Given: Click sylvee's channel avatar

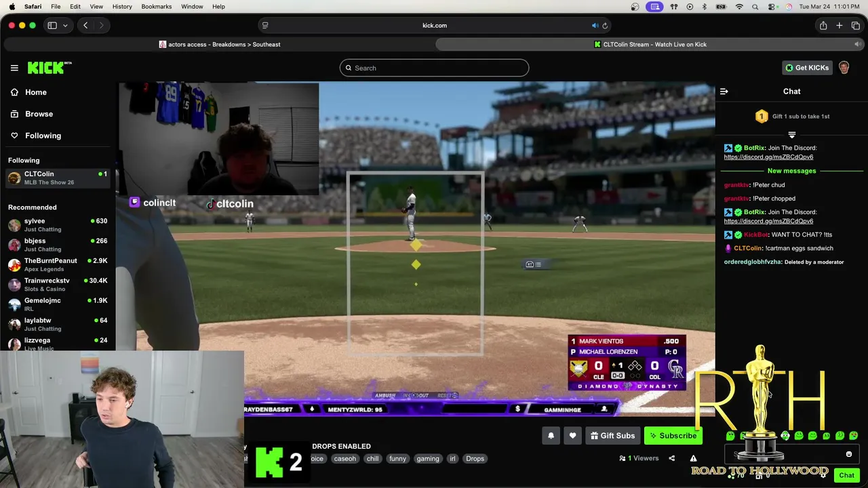Looking at the screenshot, I should tap(14, 225).
